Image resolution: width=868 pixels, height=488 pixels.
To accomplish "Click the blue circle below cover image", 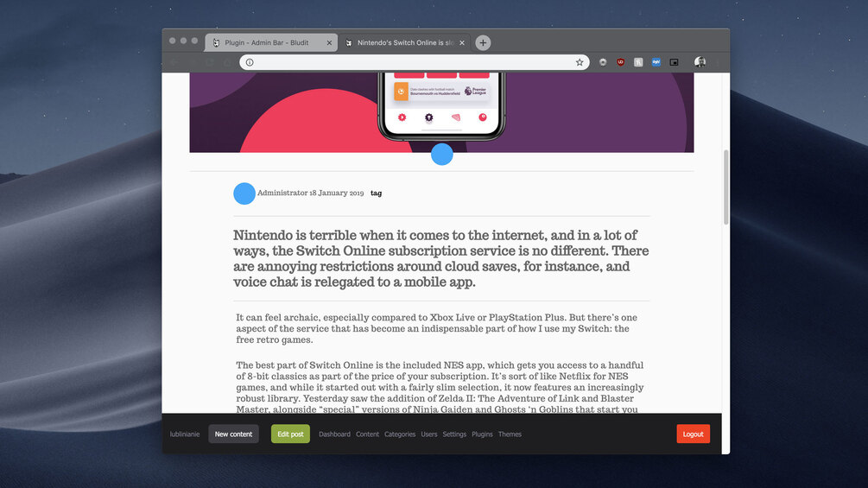I will [x=441, y=154].
